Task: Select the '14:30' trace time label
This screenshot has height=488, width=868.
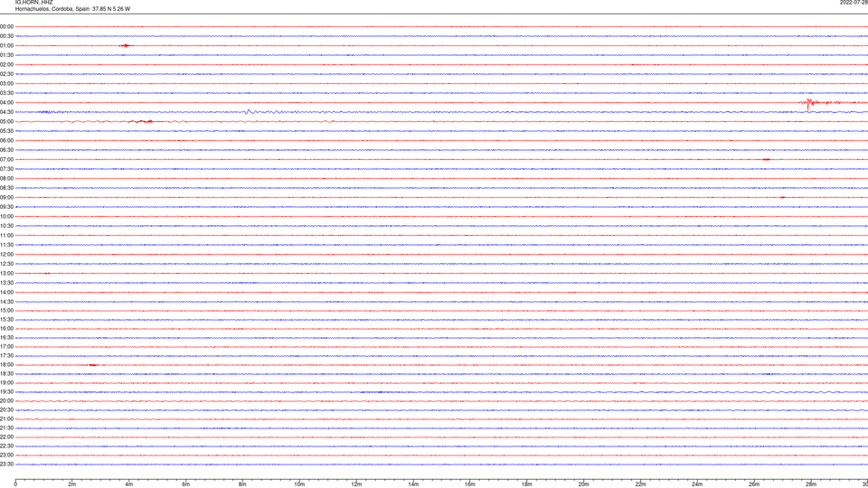Action: coord(6,302)
